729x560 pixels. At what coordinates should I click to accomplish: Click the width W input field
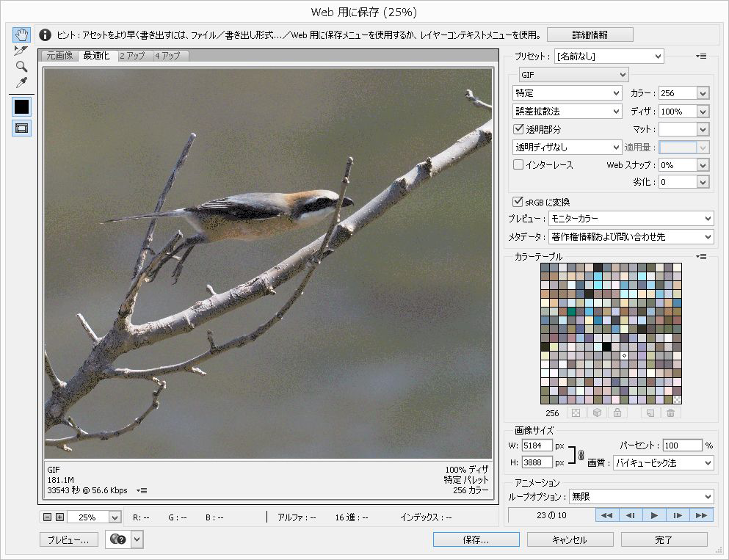click(537, 446)
